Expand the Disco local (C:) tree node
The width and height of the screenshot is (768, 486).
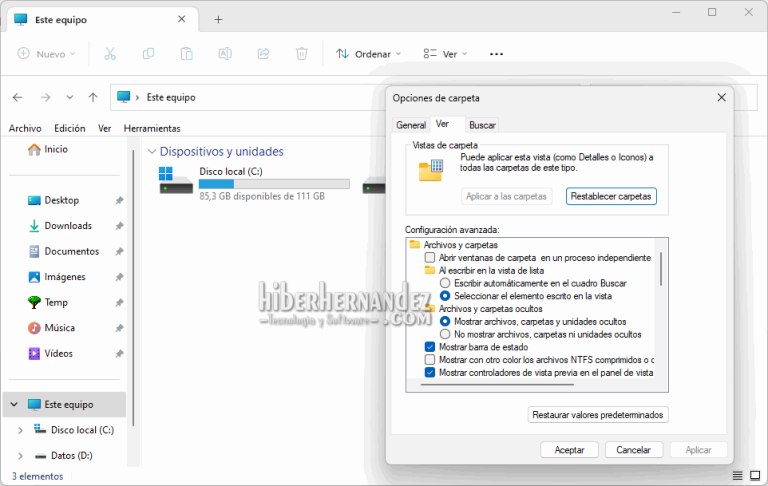pos(21,430)
